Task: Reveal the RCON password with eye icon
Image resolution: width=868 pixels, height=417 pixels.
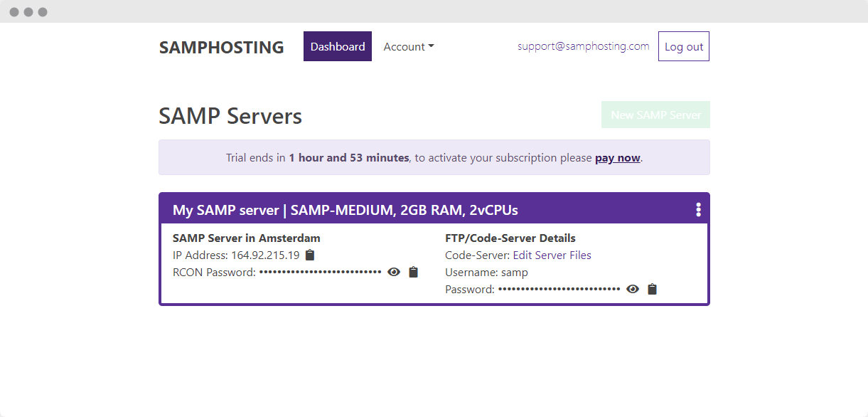Action: click(x=394, y=272)
